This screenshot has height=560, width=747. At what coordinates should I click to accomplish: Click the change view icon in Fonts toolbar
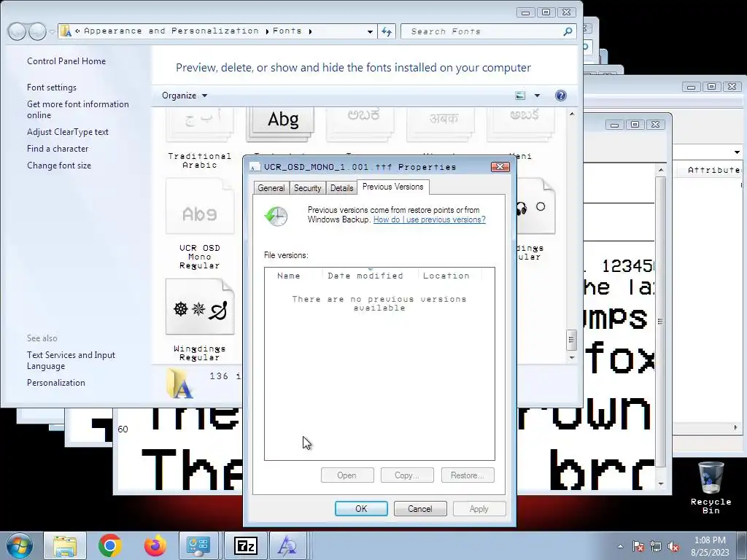(520, 96)
